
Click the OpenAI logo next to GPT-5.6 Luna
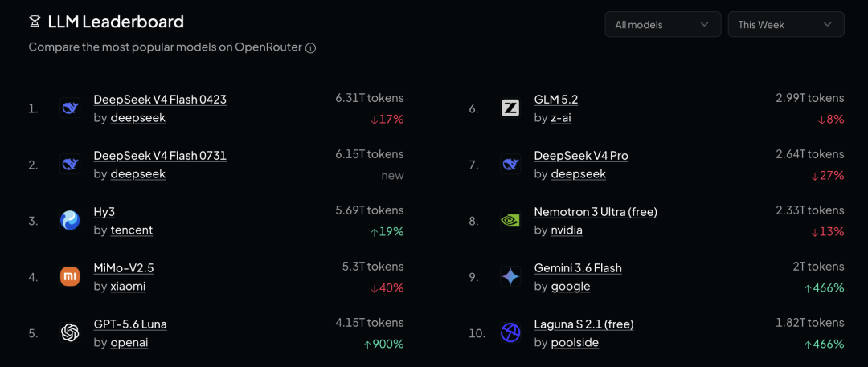70,332
